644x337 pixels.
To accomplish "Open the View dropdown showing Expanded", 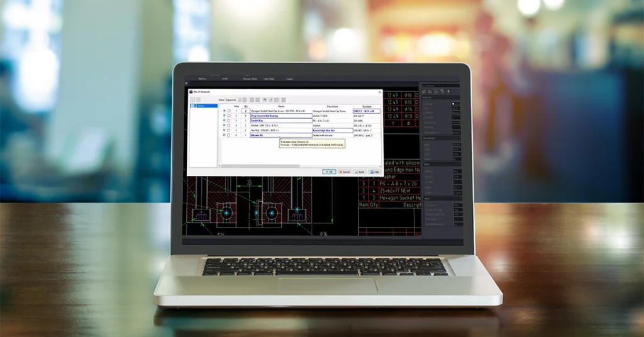I will point(234,99).
